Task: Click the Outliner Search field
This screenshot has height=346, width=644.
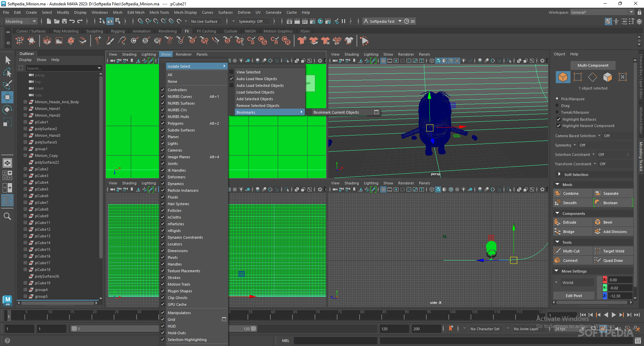Action: [x=64, y=68]
